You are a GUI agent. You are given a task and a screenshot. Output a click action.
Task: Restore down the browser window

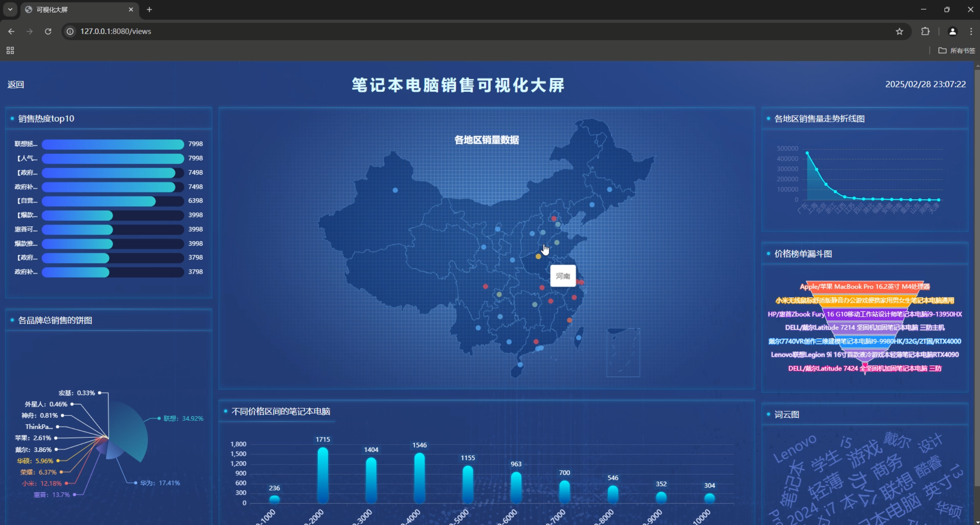coord(947,10)
